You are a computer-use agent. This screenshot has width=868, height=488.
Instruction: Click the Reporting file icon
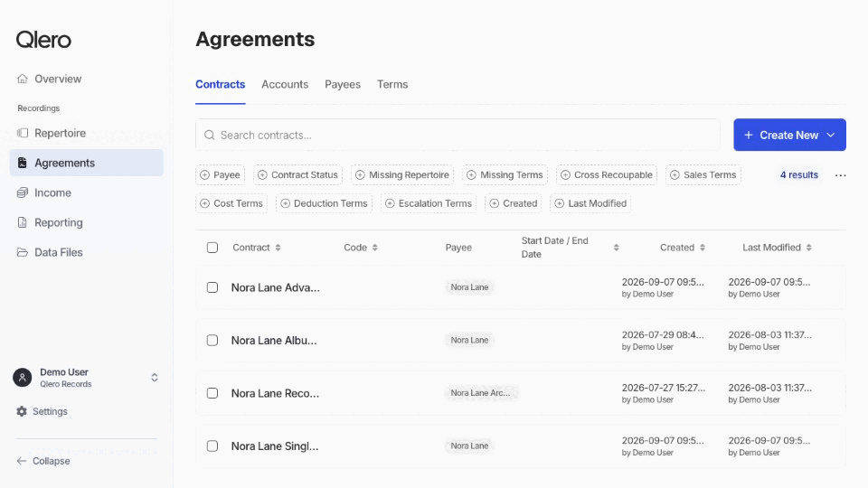click(22, 222)
